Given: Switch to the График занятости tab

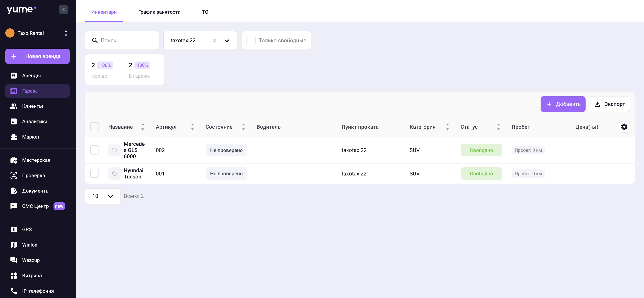Looking at the screenshot, I should click(159, 12).
